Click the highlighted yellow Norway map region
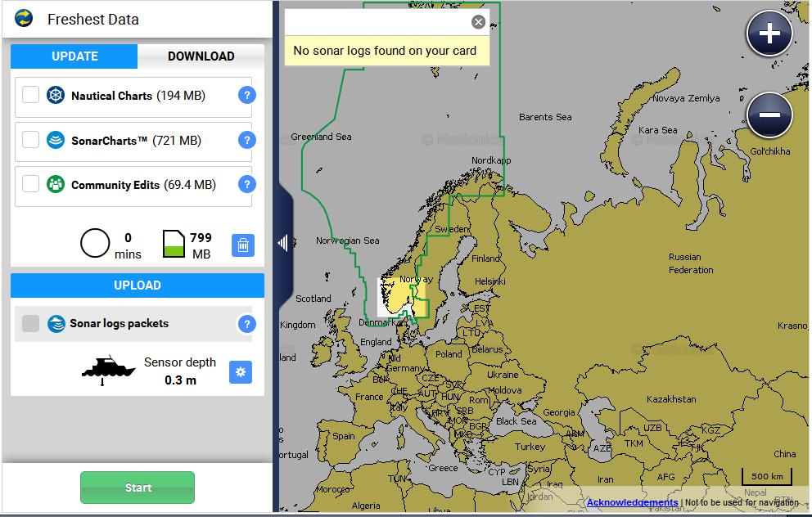This screenshot has width=812, height=517. [403, 296]
